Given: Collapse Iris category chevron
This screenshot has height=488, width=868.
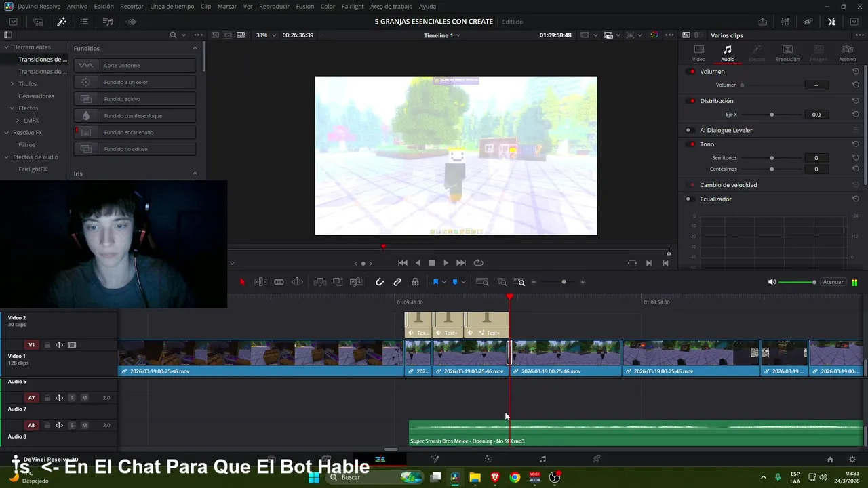Looking at the screenshot, I should 195,174.
